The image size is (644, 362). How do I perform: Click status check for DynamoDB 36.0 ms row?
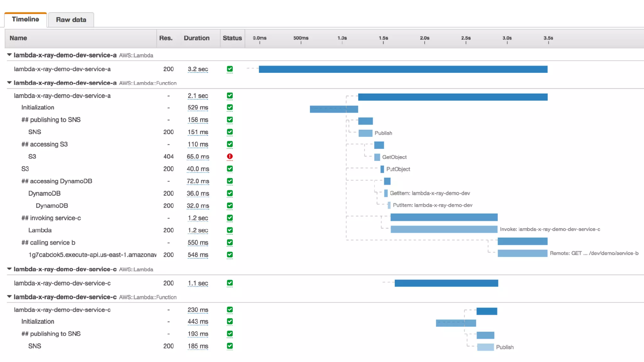pos(230,193)
